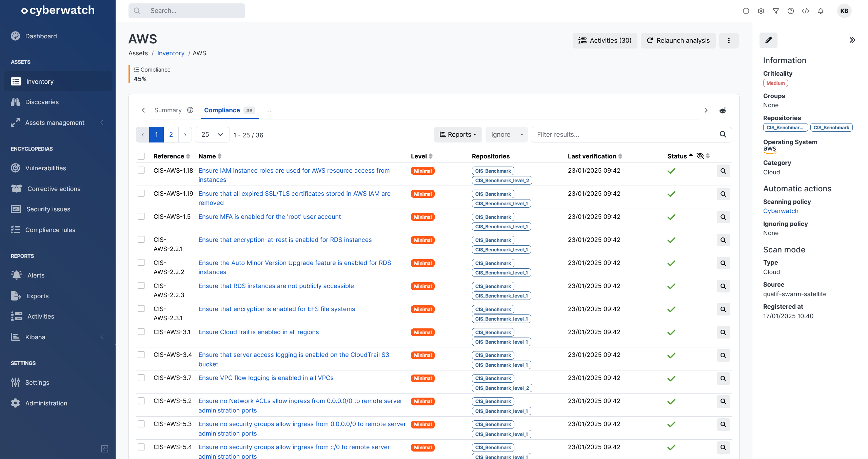
Task: Check the CIS-AWS-2.2.1 row checkbox
Action: tap(141, 240)
